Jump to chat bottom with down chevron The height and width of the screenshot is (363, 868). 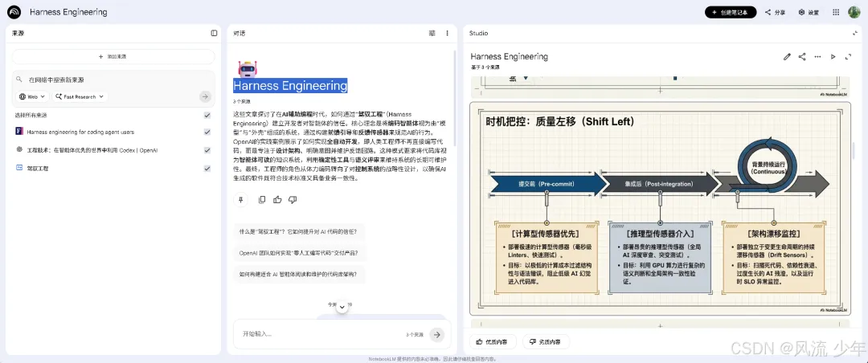[342, 307]
